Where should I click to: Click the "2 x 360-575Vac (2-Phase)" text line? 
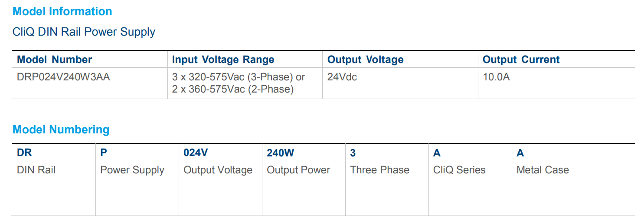pos(233,90)
